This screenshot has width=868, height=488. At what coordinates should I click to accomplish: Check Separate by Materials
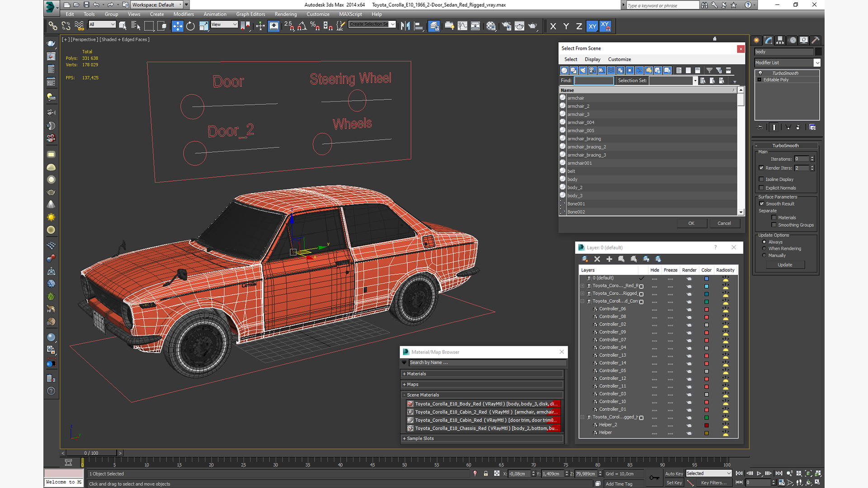coord(774,218)
